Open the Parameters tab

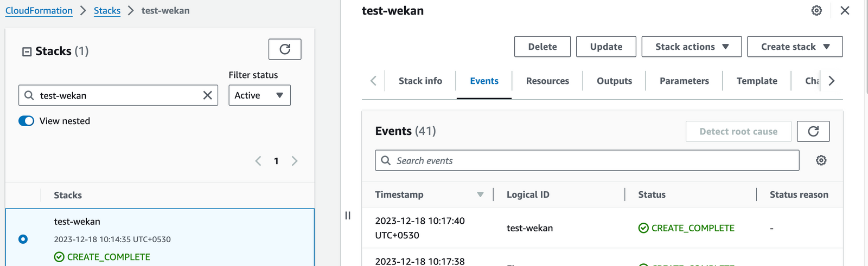tap(684, 81)
